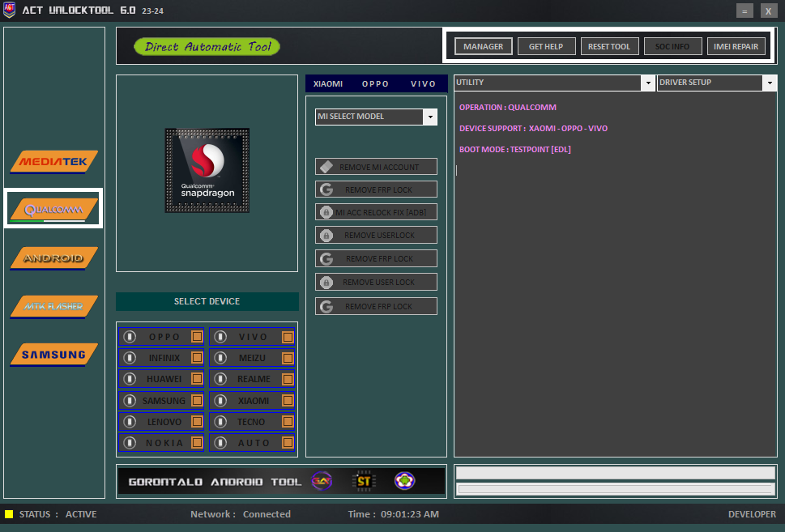Image resolution: width=785 pixels, height=532 pixels.
Task: Check the orange box beside XIAOMI
Action: 288,400
